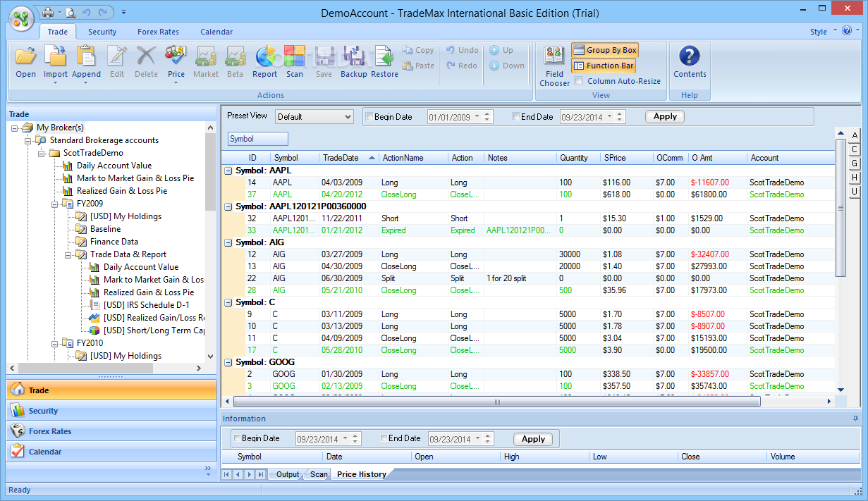This screenshot has height=501, width=868.
Task: Click the Price icon
Action: point(176,56)
